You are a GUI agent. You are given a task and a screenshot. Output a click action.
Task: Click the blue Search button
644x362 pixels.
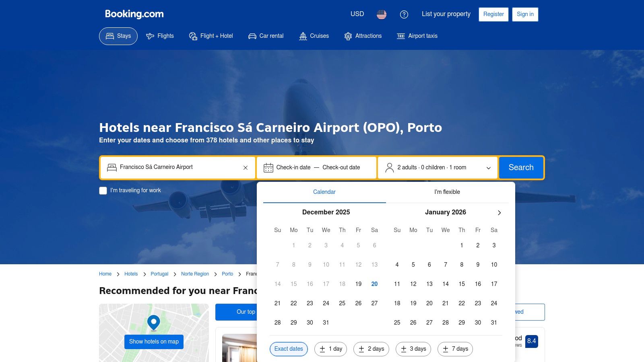521,167
